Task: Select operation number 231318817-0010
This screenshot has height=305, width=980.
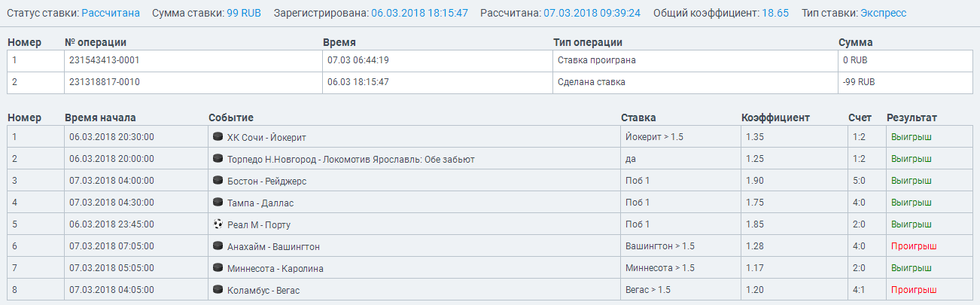Action: pyautogui.click(x=104, y=82)
